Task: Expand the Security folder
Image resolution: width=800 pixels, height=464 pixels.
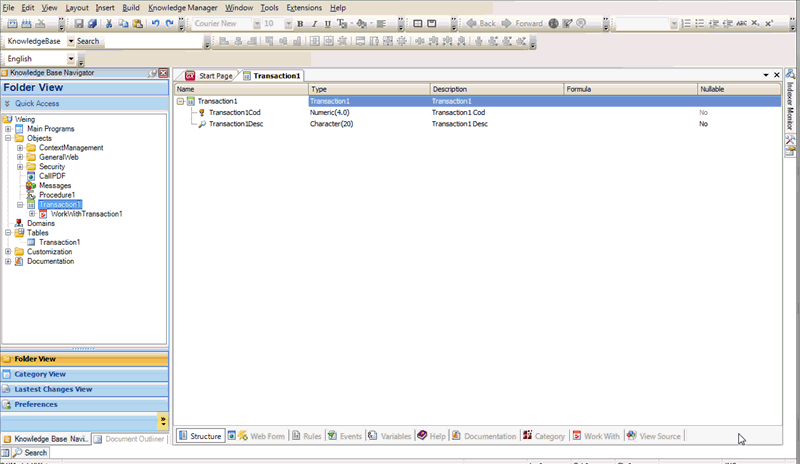Action: (x=20, y=167)
